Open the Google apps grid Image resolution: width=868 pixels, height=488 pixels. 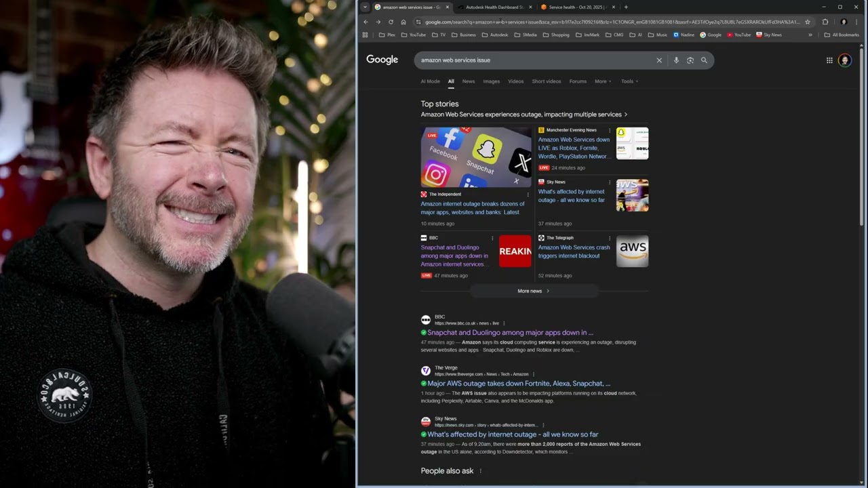point(829,60)
